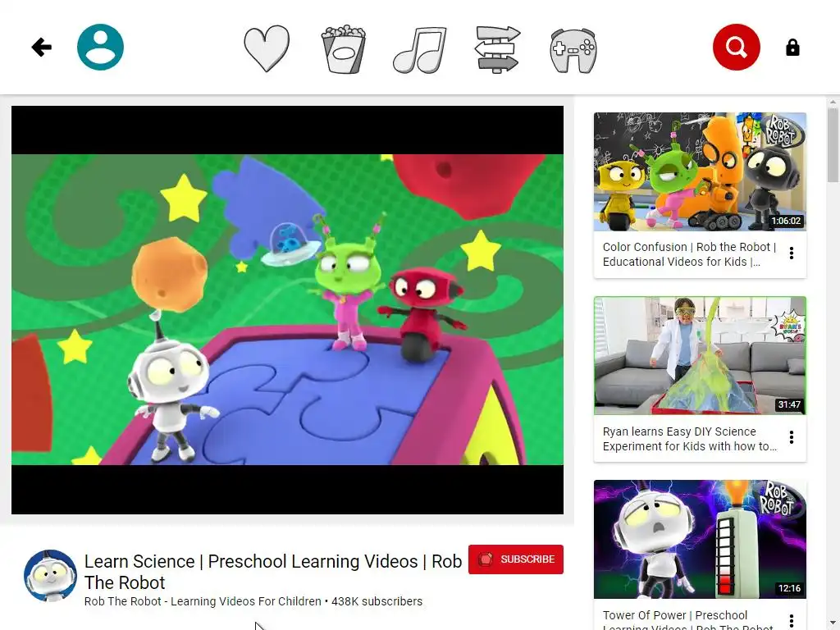Open options menu for Color Confusion video

(792, 253)
